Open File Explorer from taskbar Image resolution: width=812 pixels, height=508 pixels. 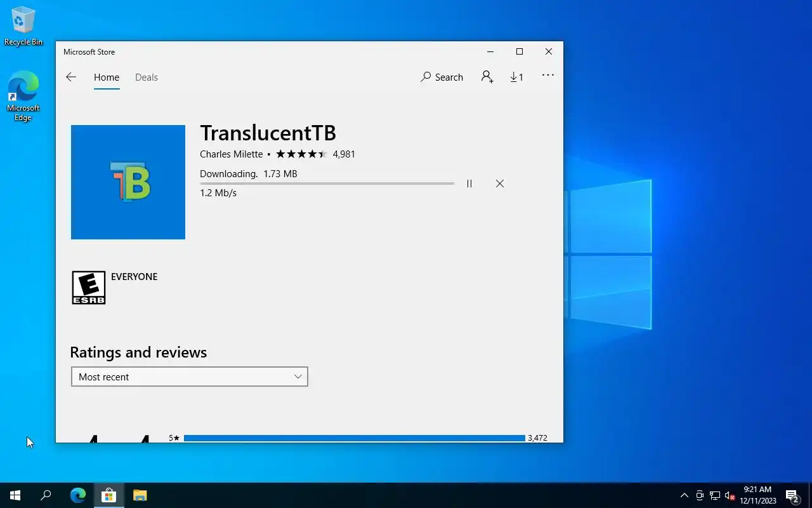tap(140, 495)
